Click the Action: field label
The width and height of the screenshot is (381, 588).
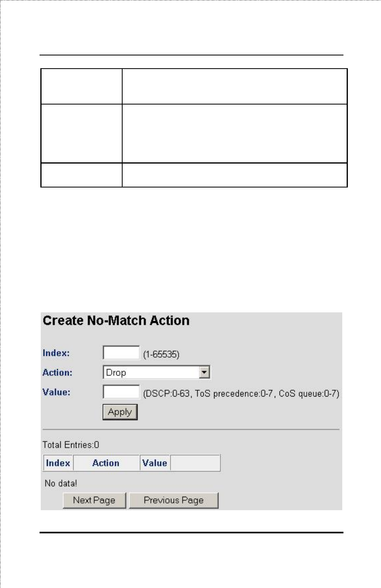[58, 373]
